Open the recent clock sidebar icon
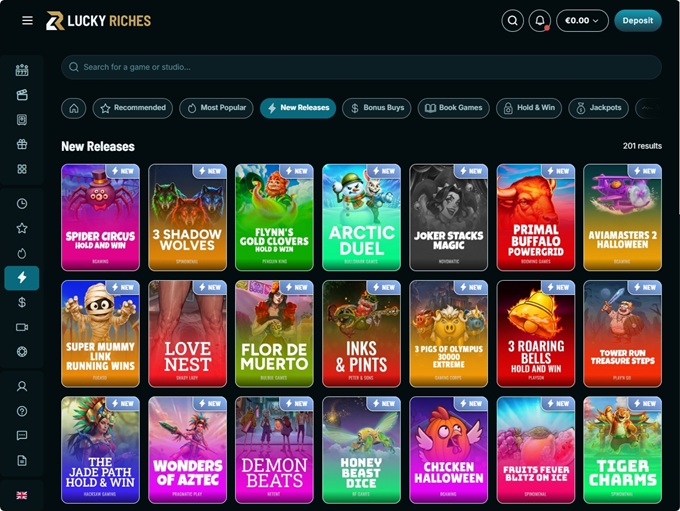Image resolution: width=680 pixels, height=511 pixels. (x=22, y=203)
